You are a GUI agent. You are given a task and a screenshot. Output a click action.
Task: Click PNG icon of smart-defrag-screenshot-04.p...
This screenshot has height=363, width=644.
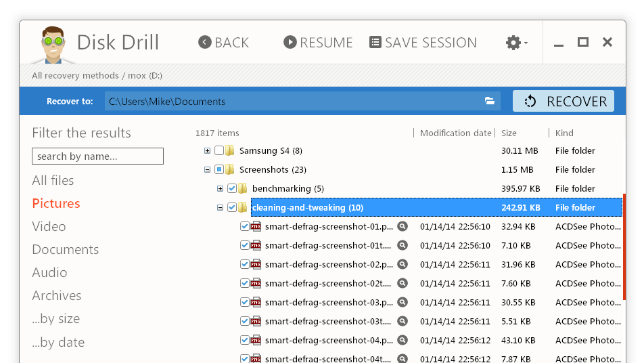[256, 340]
